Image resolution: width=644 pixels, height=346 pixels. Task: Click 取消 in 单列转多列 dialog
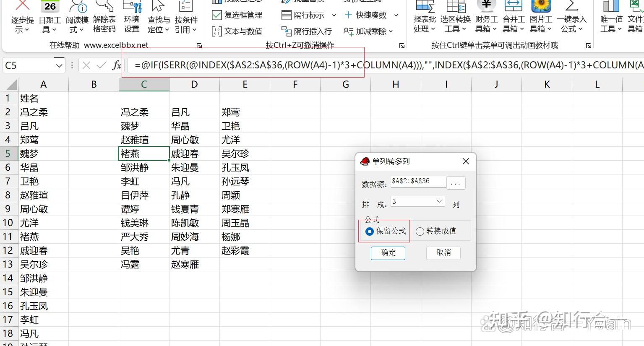coord(443,252)
